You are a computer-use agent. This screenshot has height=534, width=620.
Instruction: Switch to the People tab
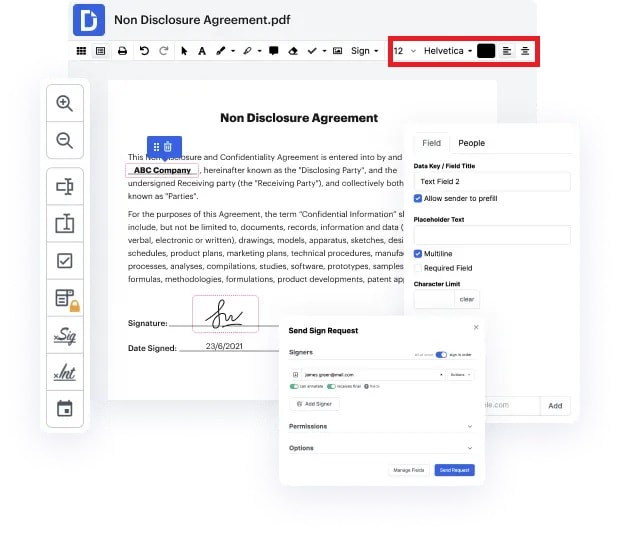(x=471, y=143)
